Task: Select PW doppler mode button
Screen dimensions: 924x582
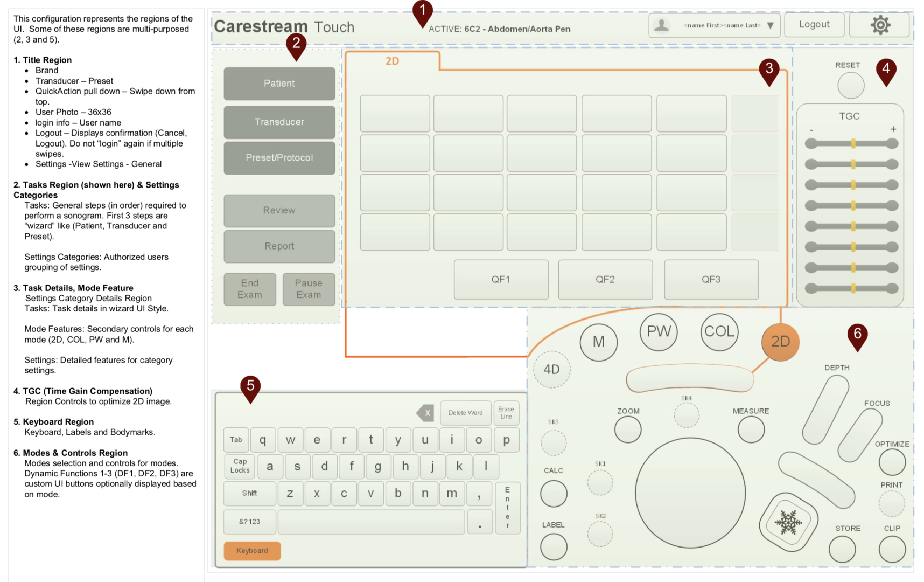Action: tap(659, 331)
